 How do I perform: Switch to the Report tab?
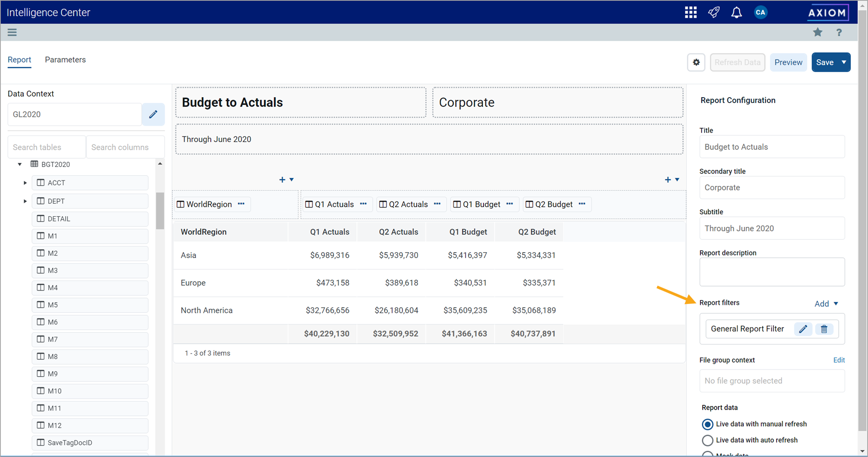[x=19, y=60]
